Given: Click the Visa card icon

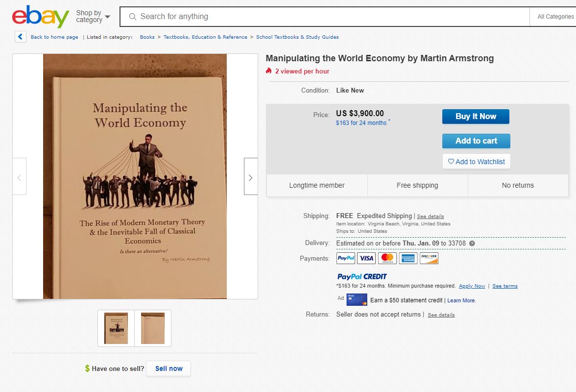Looking at the screenshot, I should pos(366,258).
